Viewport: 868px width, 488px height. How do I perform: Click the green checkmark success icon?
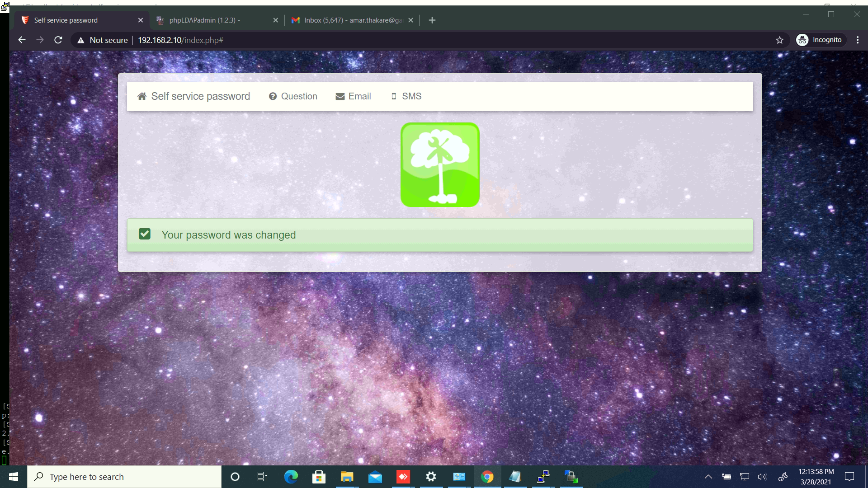[x=145, y=234]
